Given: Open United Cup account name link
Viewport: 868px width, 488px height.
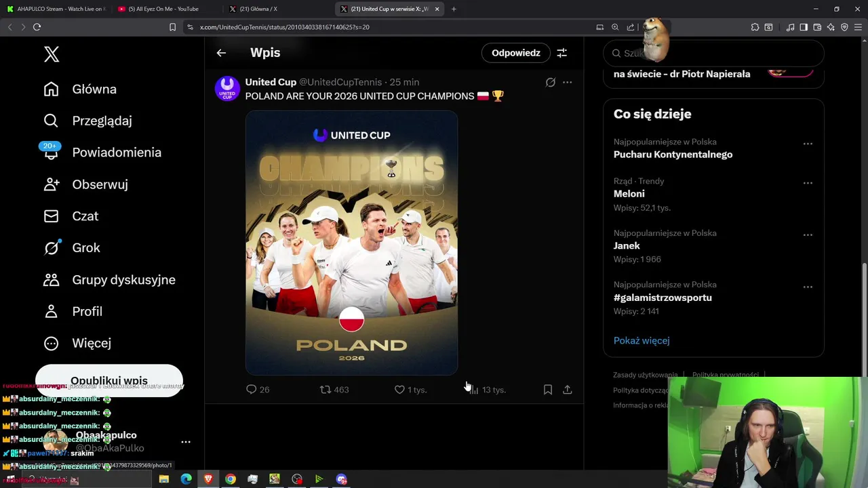Looking at the screenshot, I should [271, 82].
